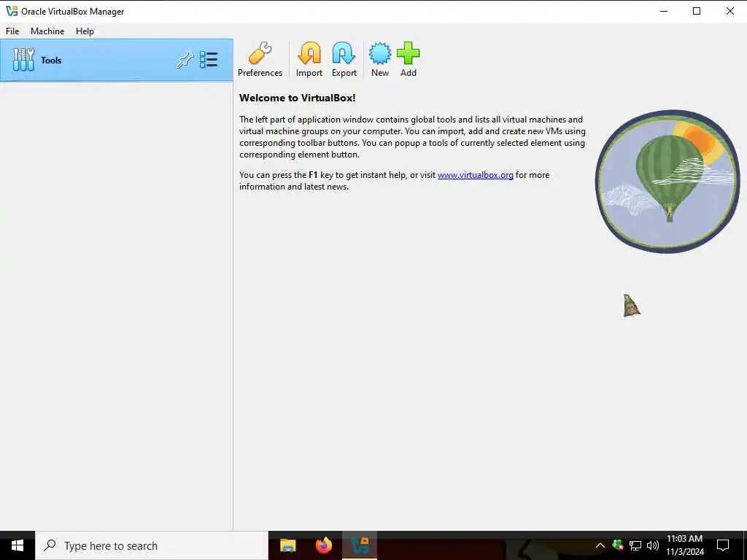Close the VirtualBox Manager window
The width and height of the screenshot is (747, 560).
coord(729,11)
